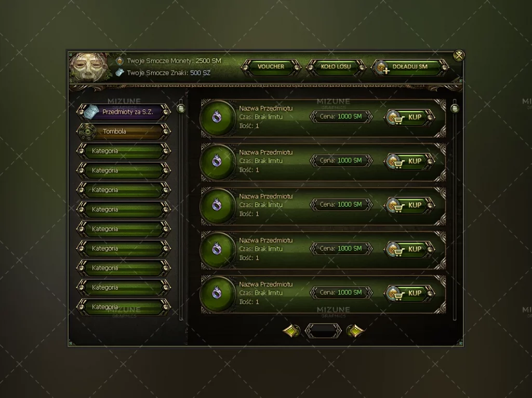Image resolution: width=532 pixels, height=398 pixels.
Task: Click the Smocze Monety coin icon
Action: pos(119,61)
